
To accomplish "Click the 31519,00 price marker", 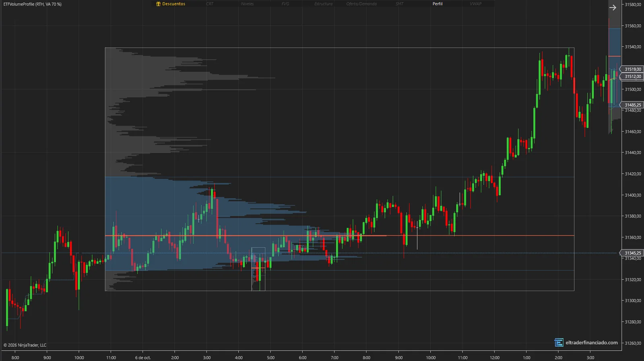I will pos(632,69).
